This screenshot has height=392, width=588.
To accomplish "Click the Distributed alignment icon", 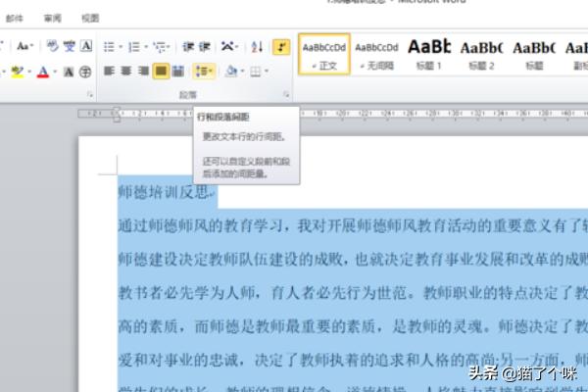I will (x=178, y=71).
